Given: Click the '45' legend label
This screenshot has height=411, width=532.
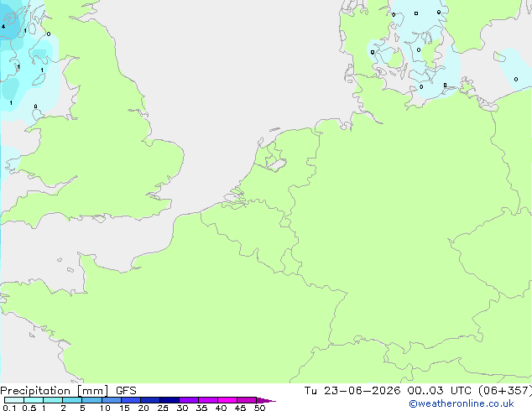Looking at the screenshot, I should (240, 408).
